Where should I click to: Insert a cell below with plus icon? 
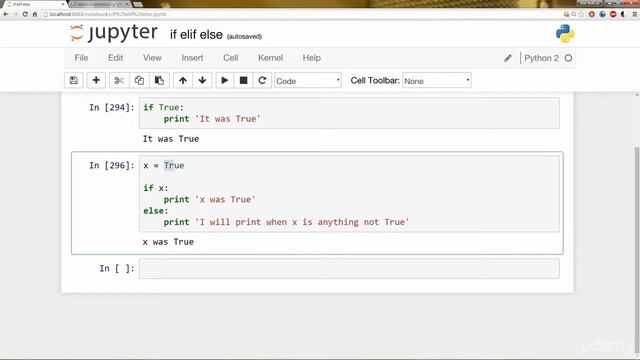[x=96, y=80]
